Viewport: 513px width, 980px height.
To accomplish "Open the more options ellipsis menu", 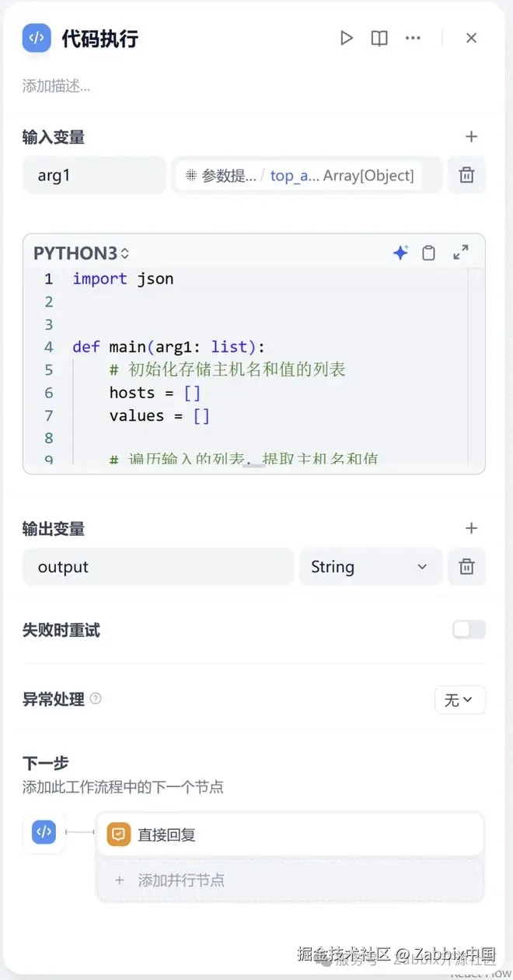I will point(413,38).
